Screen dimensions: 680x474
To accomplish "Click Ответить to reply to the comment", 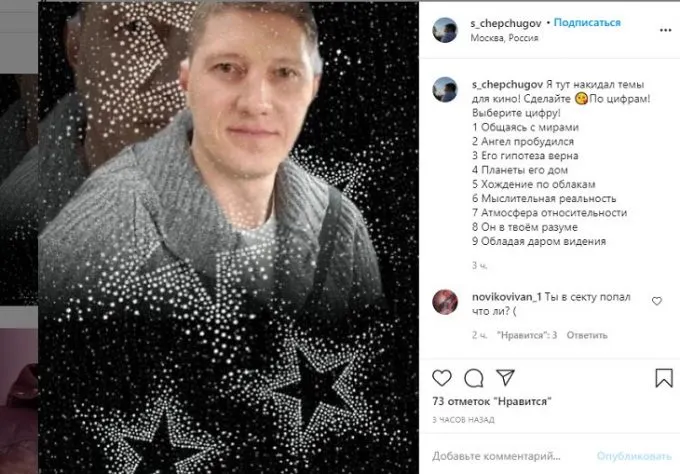I will [x=587, y=335].
